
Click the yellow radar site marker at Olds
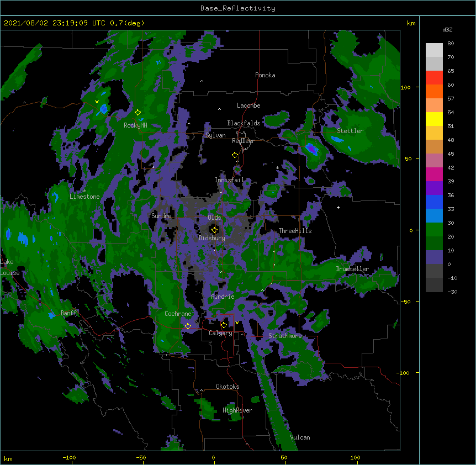click(214, 230)
